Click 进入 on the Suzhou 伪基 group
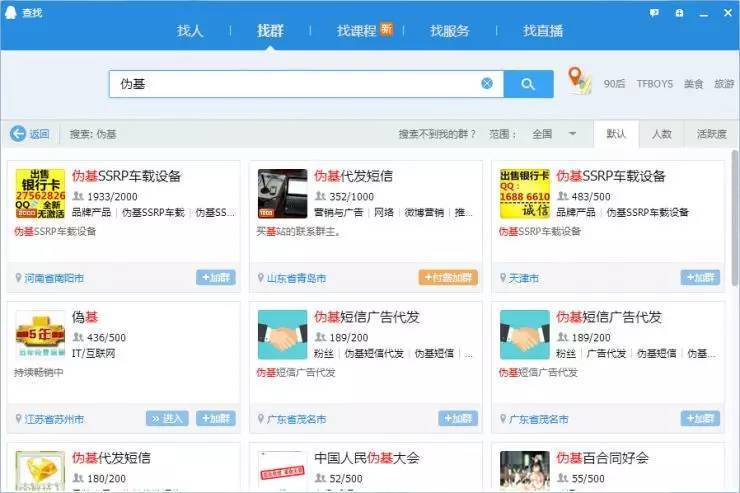This screenshot has width=740, height=493. click(x=166, y=418)
